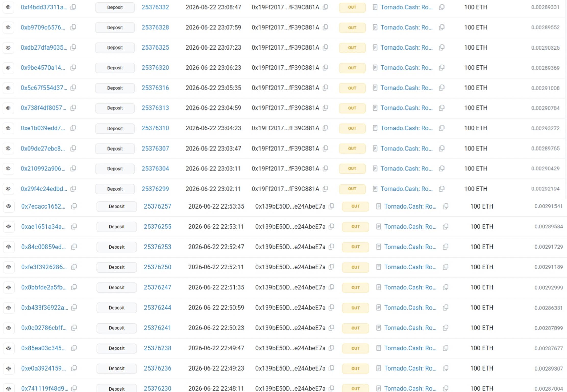This screenshot has height=392, width=567.
Task: Toggle eye preview for transaction 0xe0a3924159
Action: click(8, 368)
